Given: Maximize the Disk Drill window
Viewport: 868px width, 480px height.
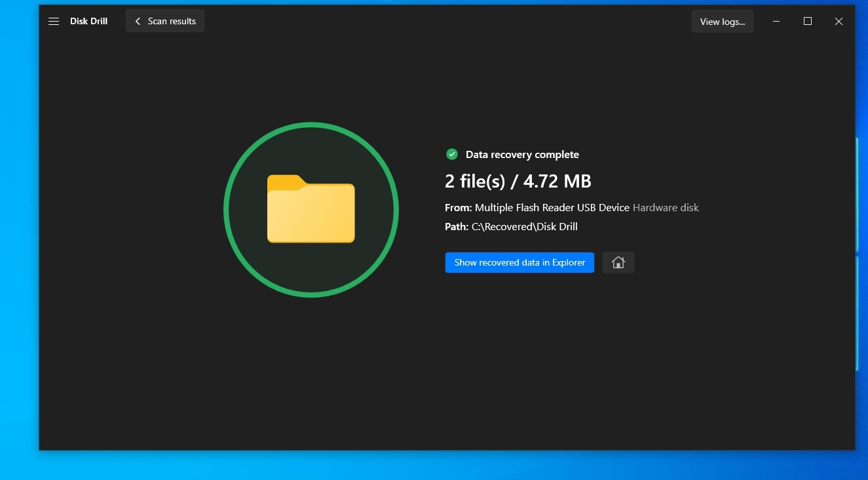Looking at the screenshot, I should [x=808, y=22].
